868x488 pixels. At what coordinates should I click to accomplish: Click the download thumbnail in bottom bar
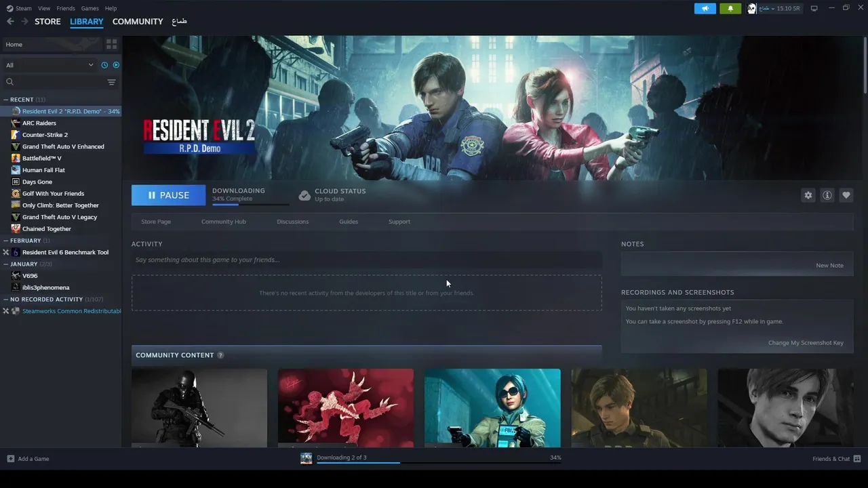(307, 458)
